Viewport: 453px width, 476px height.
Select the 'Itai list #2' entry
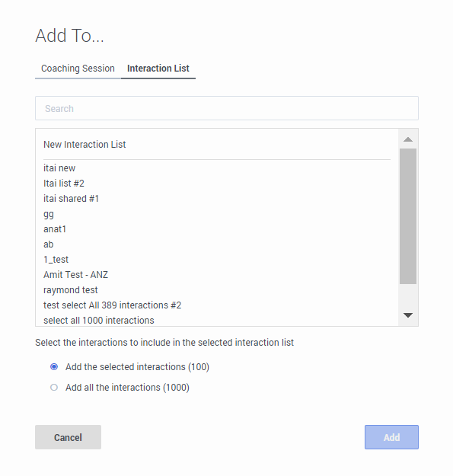click(217, 184)
